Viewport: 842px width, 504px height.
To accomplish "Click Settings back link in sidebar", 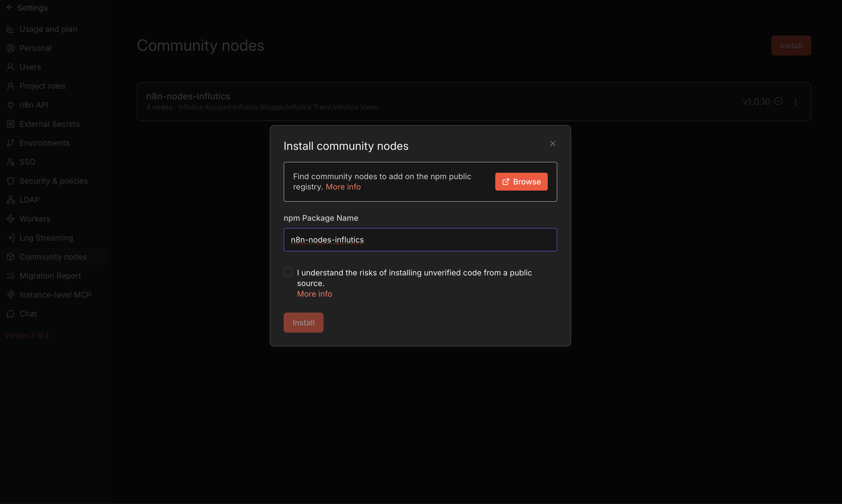I will pyautogui.click(x=27, y=8).
